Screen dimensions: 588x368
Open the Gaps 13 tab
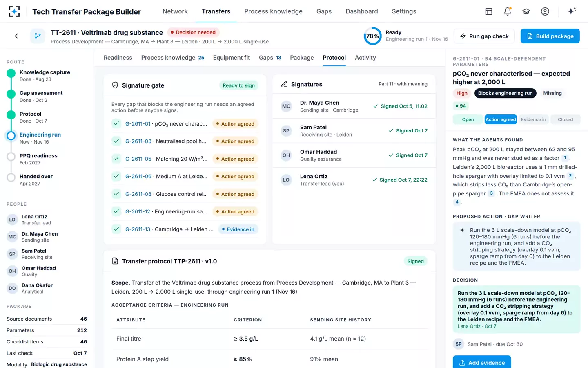click(270, 58)
